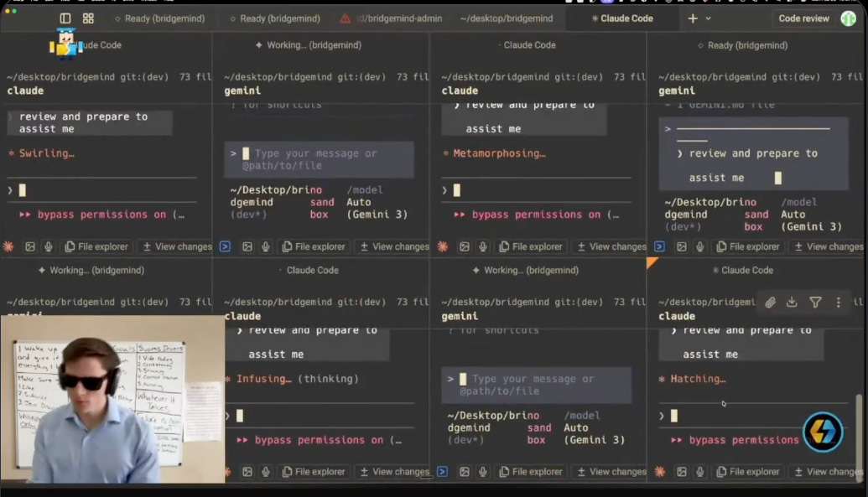This screenshot has height=497, width=868.
Task: Attach an image in the Infusing pane
Action: 247,472
